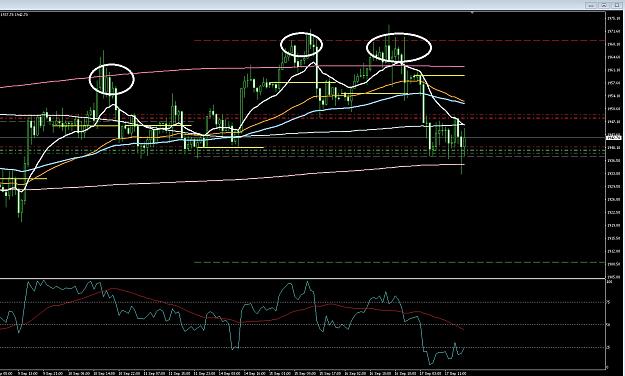Click the highlighted current price label on the price axis
This screenshot has width=625, height=376.
click(613, 138)
